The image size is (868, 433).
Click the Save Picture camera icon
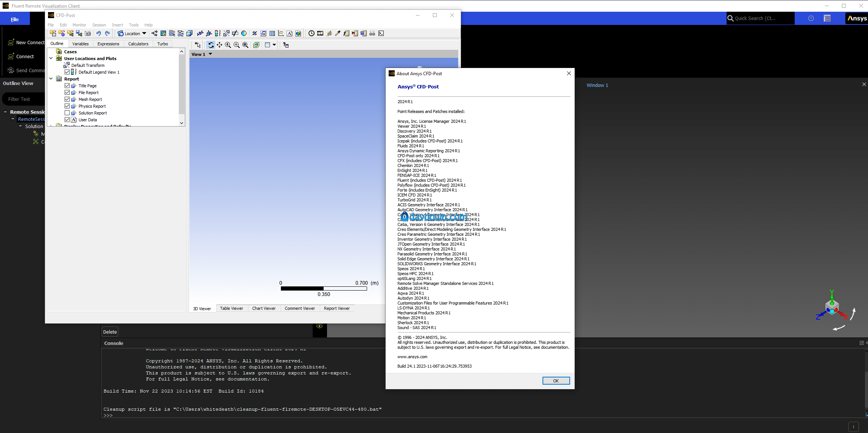click(88, 33)
